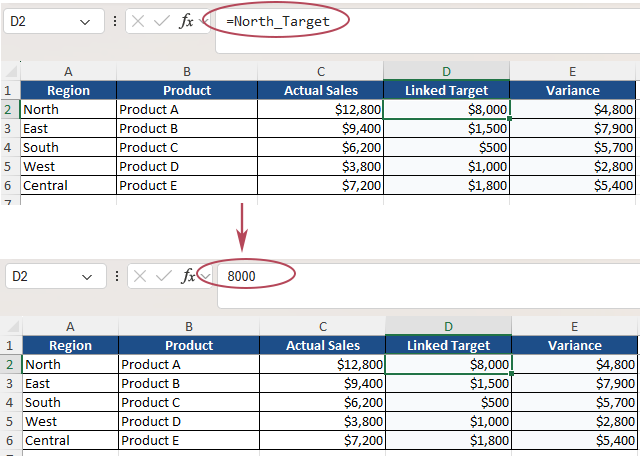Click formula bar showing =North_Target

427,31
